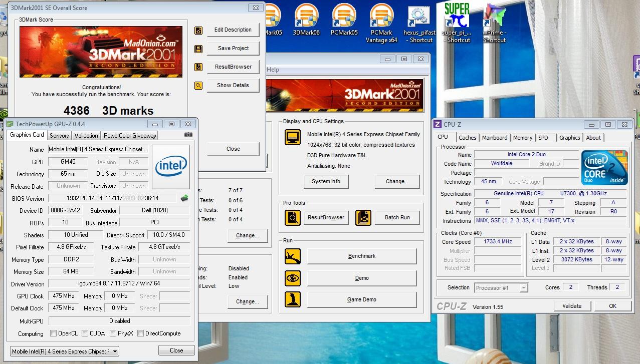This screenshot has height=364, width=640.
Task: Enable the DirectCompute checkbox in GPU-Z
Action: [140, 333]
